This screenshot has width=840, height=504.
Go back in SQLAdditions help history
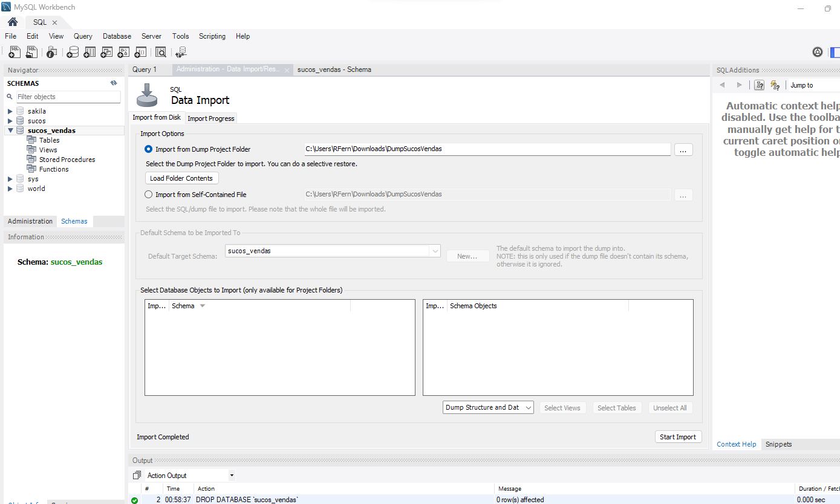pyautogui.click(x=722, y=85)
